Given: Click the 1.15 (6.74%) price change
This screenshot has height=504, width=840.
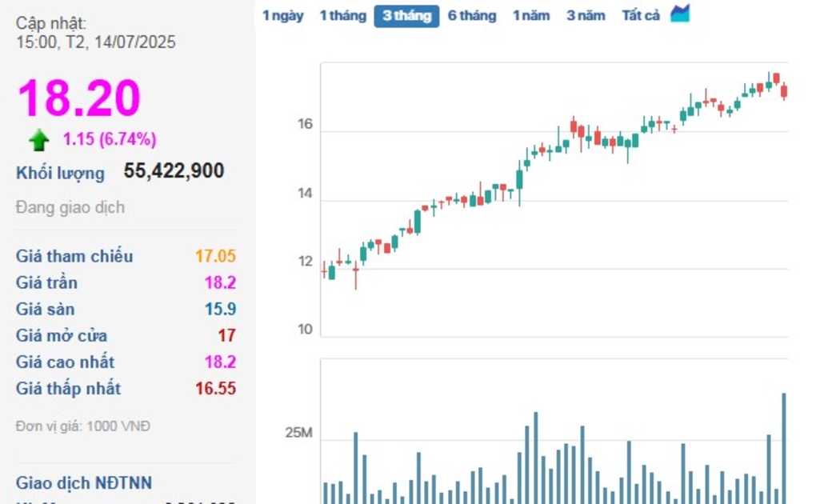Looking at the screenshot, I should [110, 139].
